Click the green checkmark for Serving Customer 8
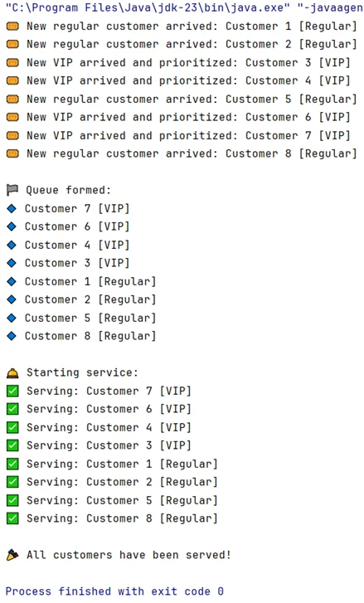This screenshot has width=364, height=603. coord(12,518)
